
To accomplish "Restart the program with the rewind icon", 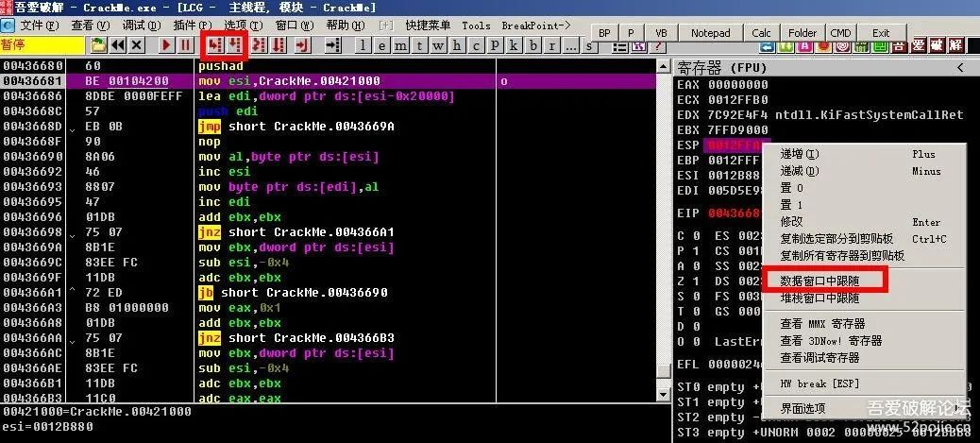I will pos(118,45).
